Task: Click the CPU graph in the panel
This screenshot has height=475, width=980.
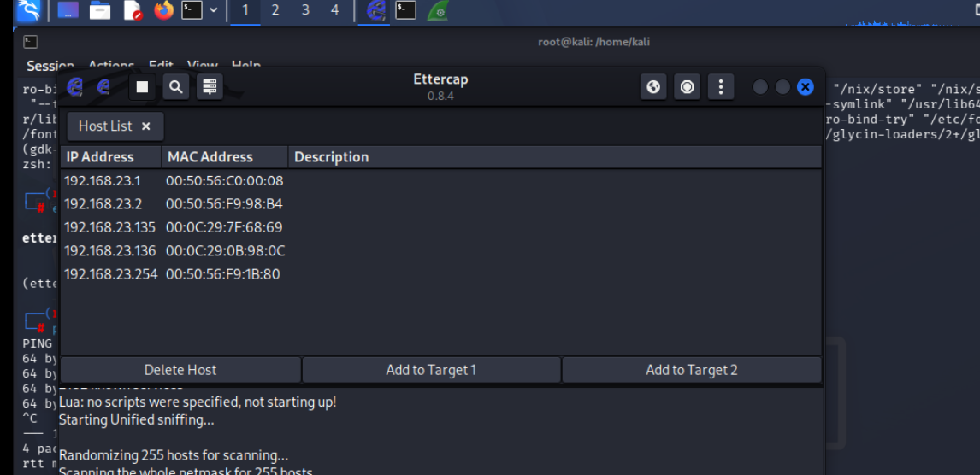Action: point(905,24)
